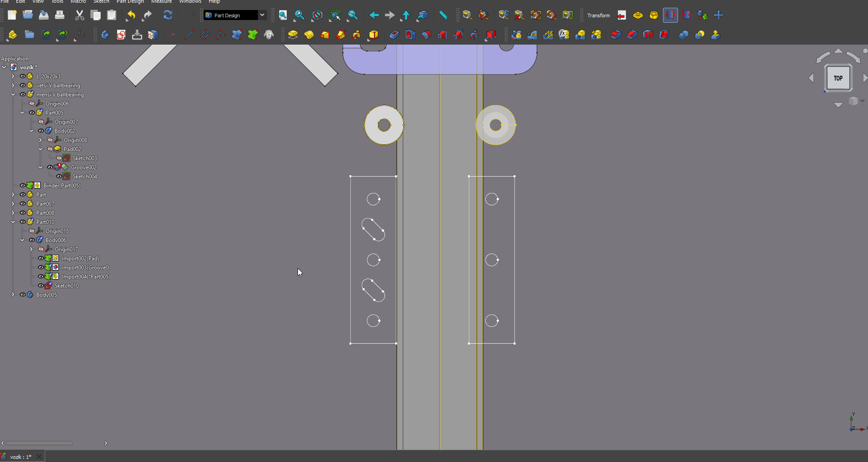Image resolution: width=868 pixels, height=462 pixels.
Task: Select the Pad tool
Action: (293, 35)
